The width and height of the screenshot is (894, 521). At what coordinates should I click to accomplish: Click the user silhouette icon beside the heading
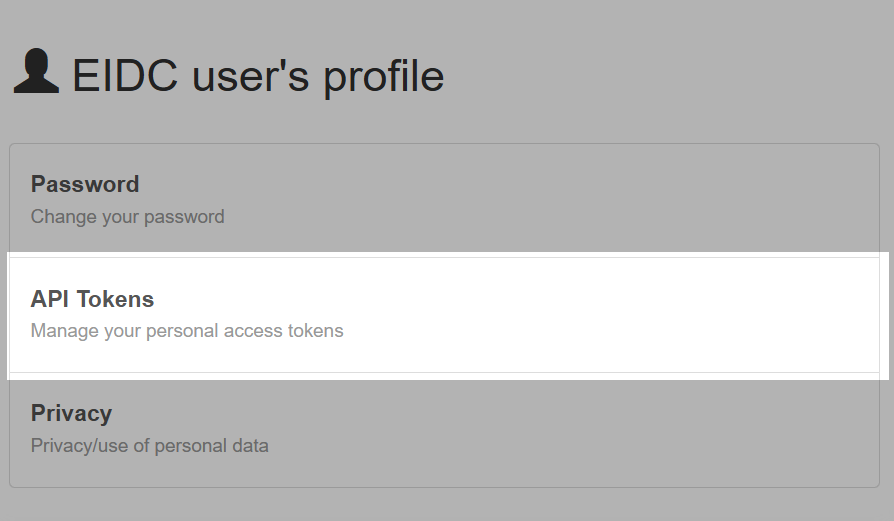tap(36, 71)
